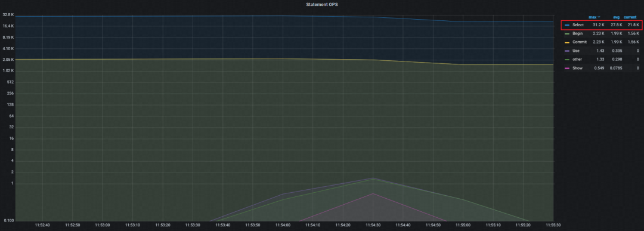
Task: Open the magenta Show series color swatch
Action: coord(567,68)
